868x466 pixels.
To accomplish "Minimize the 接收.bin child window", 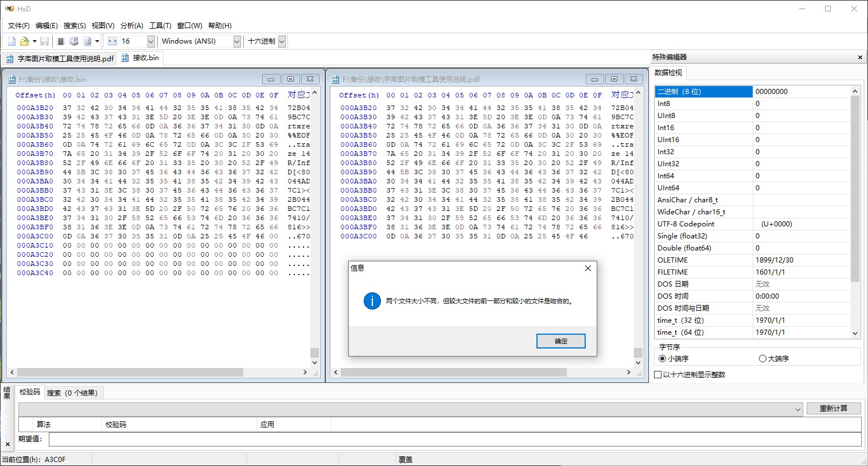I will [271, 79].
